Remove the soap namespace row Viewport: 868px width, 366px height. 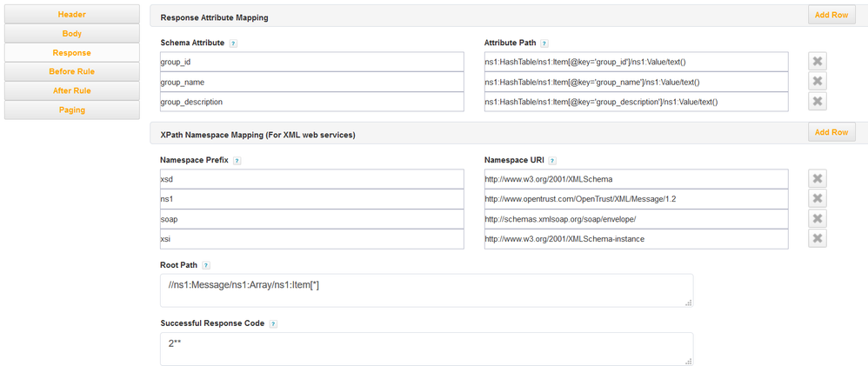tap(817, 219)
